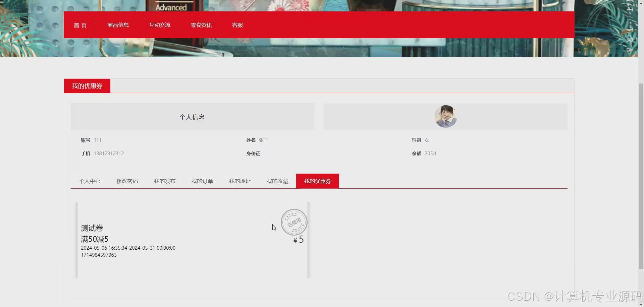Switch to the 我的收藏 tab
Screen dimensions: 644x307
click(x=277, y=181)
